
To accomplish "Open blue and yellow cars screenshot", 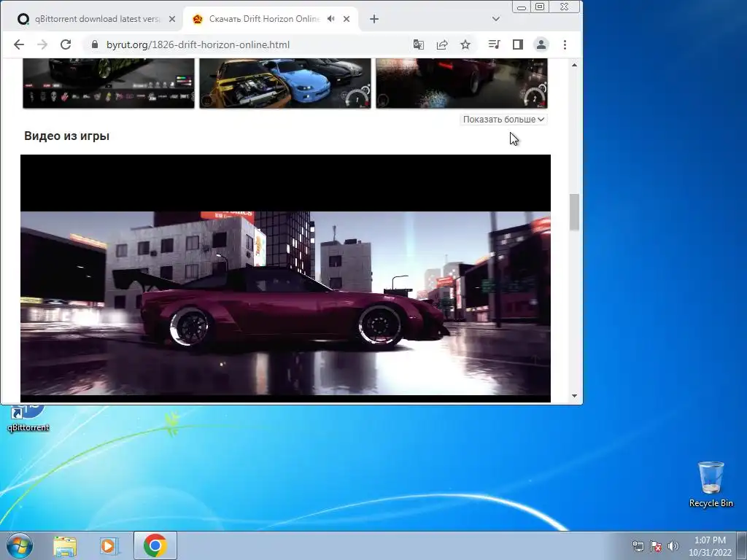I will 285,83.
